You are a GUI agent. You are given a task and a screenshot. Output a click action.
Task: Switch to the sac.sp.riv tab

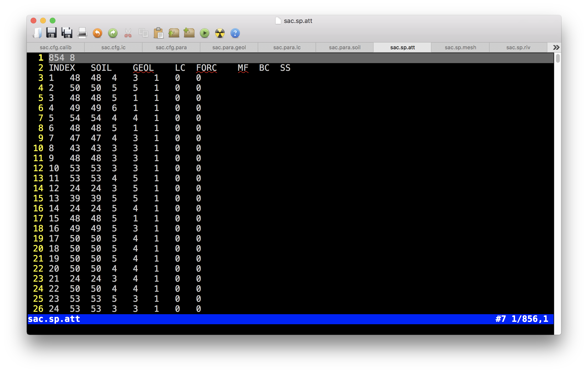point(518,47)
